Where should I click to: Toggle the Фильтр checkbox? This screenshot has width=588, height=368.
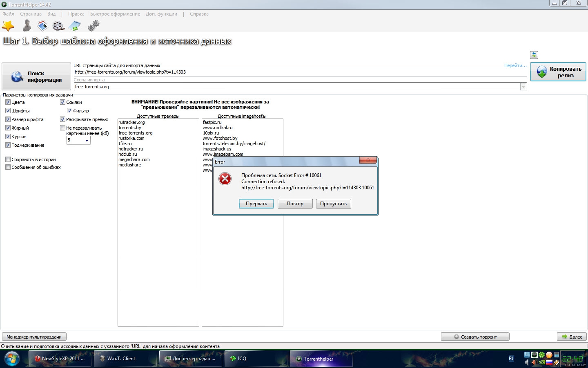(69, 111)
